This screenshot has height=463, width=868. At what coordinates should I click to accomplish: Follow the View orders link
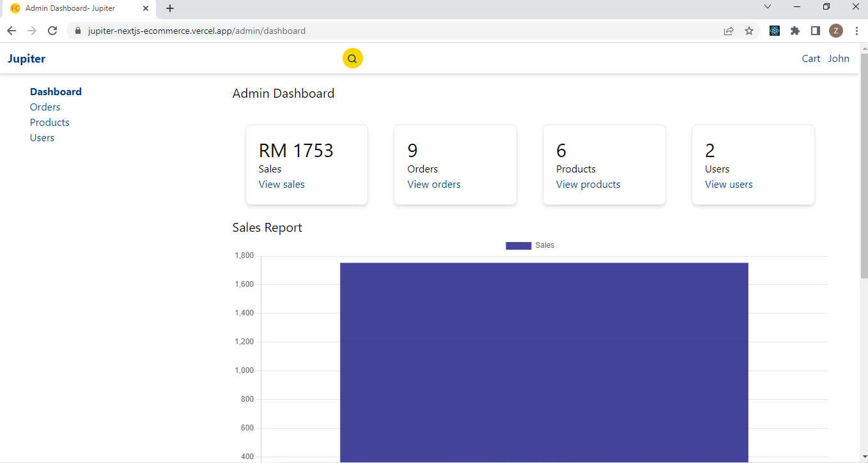point(434,185)
